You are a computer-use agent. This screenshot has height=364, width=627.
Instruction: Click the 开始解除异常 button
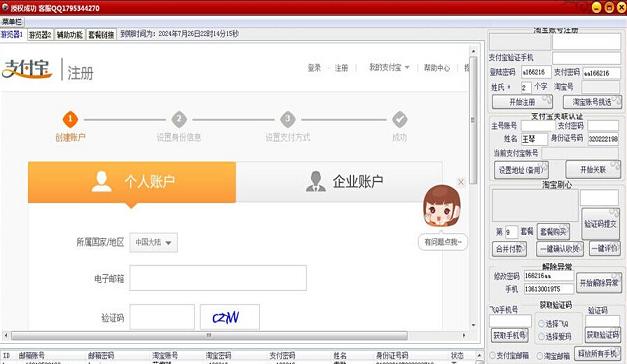[599, 283]
